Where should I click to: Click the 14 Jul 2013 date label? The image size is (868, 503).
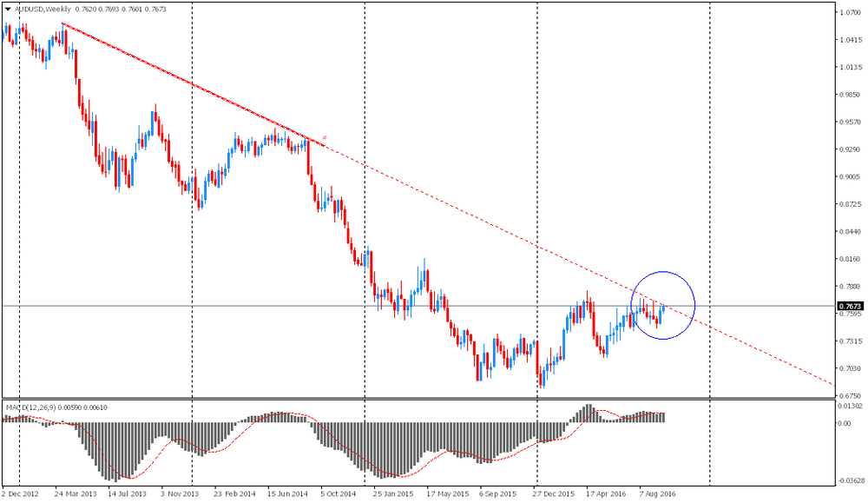pyautogui.click(x=127, y=493)
